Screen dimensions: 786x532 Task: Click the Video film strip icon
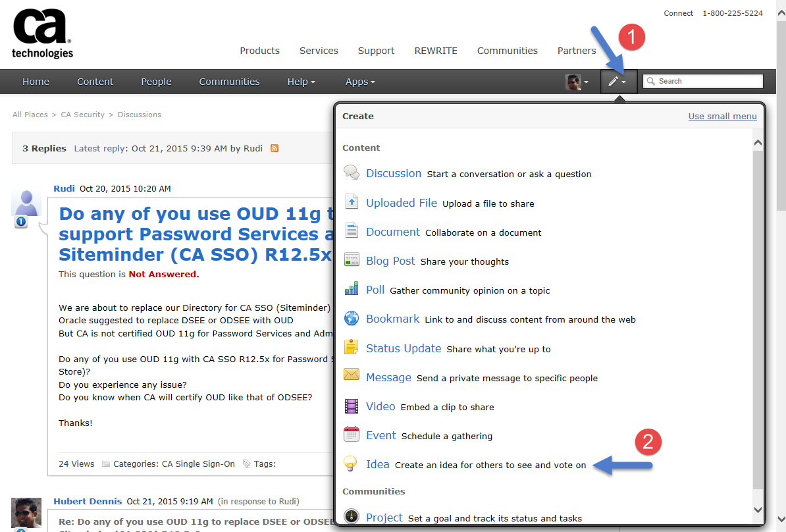(352, 406)
